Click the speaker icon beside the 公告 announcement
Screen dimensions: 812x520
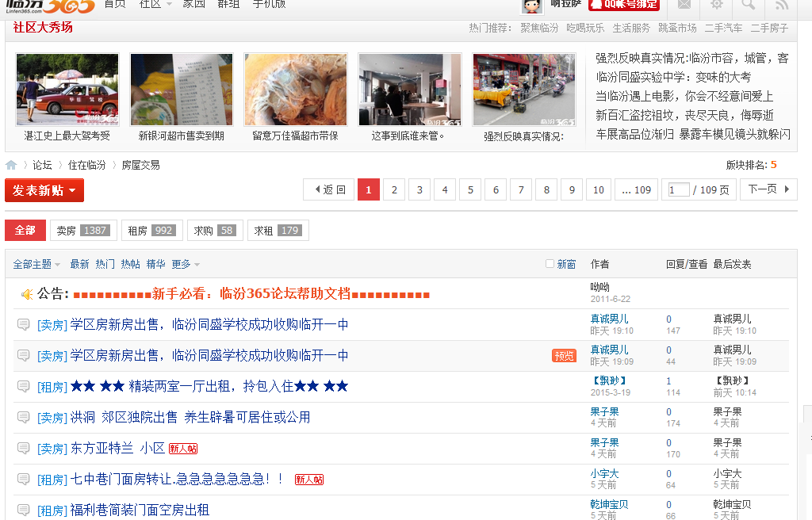point(24,293)
